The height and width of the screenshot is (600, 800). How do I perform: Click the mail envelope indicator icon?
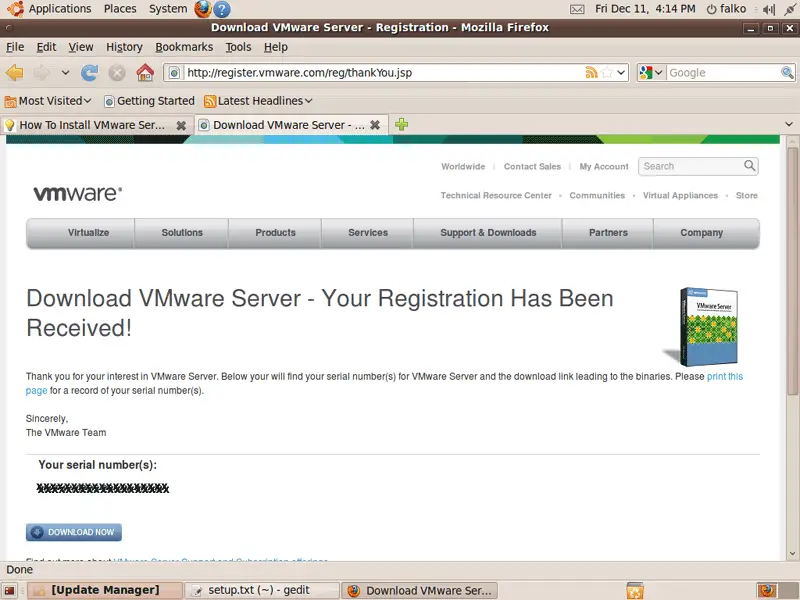[577, 9]
